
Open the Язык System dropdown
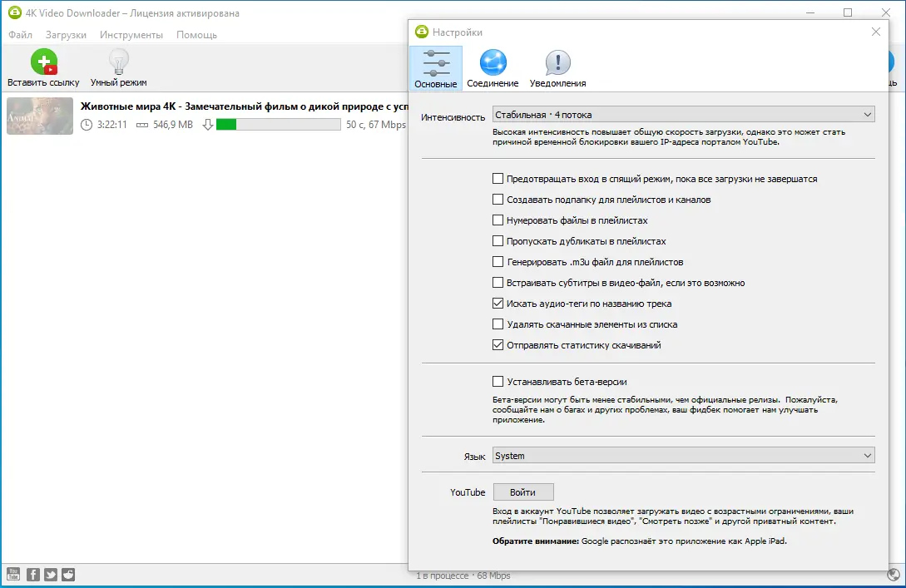684,456
